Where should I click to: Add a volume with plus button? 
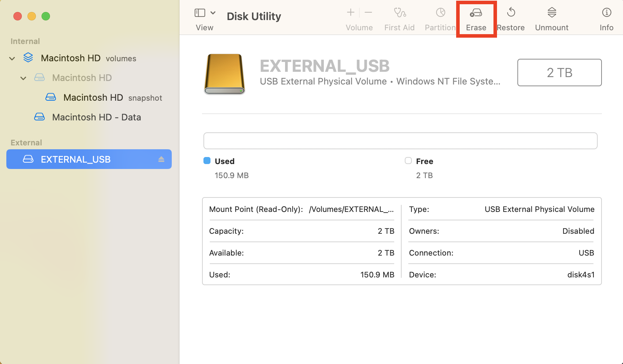pyautogui.click(x=351, y=12)
